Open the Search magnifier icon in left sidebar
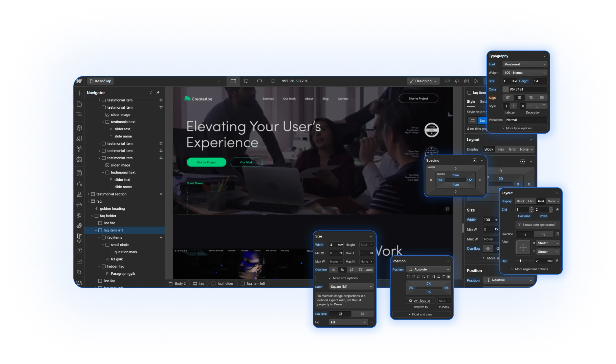 [79, 272]
